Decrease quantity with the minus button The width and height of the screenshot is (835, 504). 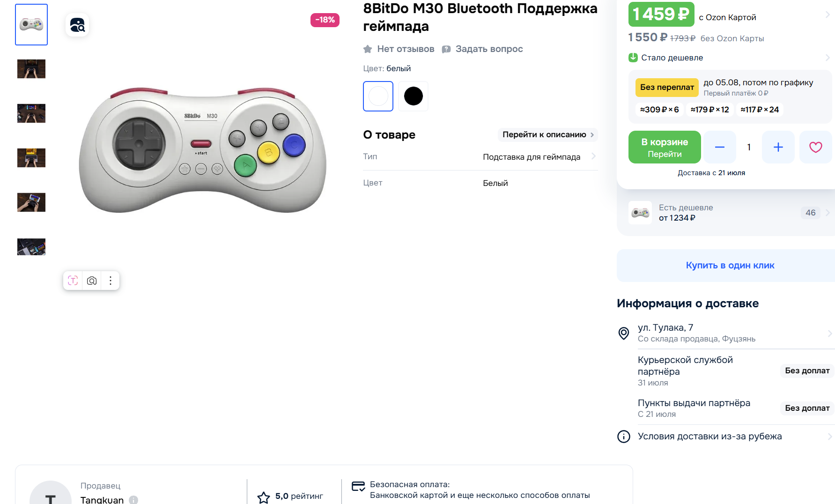pos(719,147)
